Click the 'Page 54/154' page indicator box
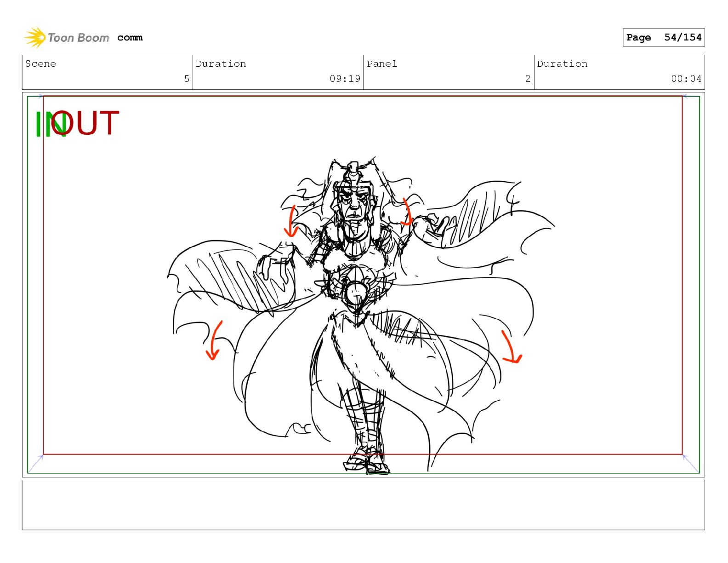The width and height of the screenshot is (728, 563). 664,37
